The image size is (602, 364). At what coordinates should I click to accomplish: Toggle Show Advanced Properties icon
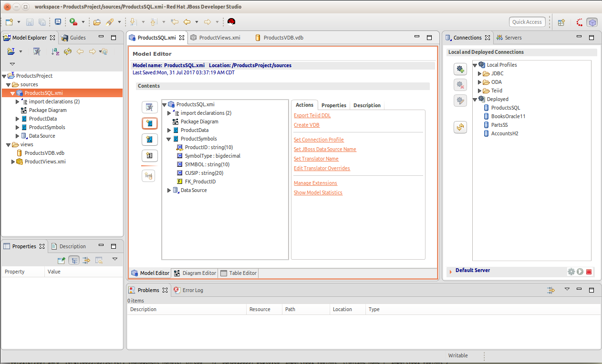(x=86, y=260)
